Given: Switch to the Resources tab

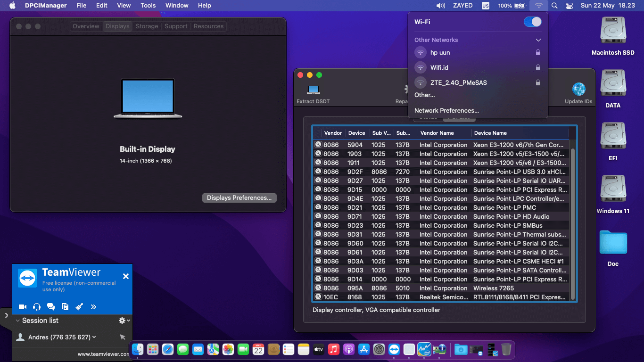Looking at the screenshot, I should 208,26.
